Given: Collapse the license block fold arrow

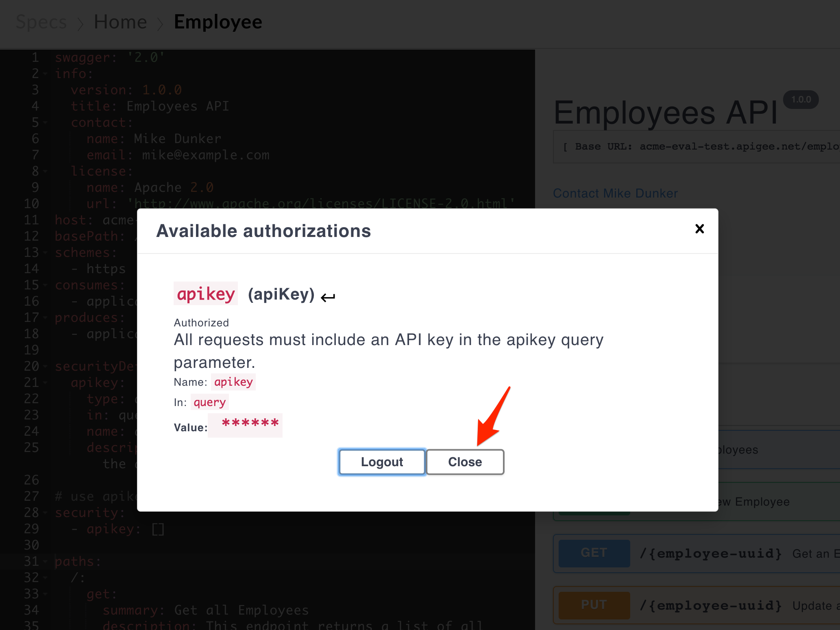Looking at the screenshot, I should pos(46,171).
